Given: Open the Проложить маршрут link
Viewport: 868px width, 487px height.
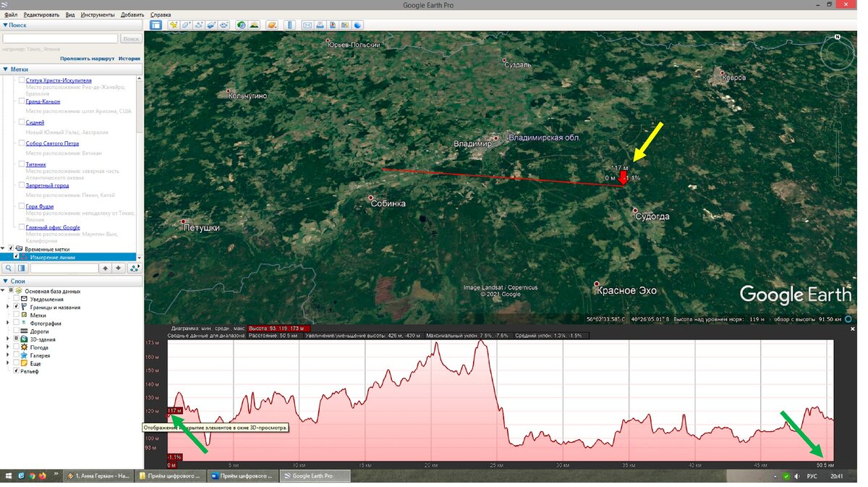Looking at the screenshot, I should (x=87, y=59).
